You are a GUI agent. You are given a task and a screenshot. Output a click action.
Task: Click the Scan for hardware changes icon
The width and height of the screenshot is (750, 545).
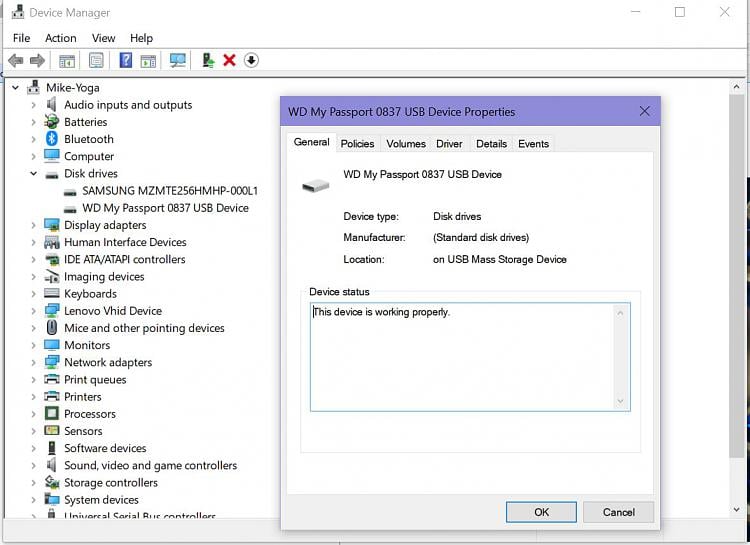point(178,61)
